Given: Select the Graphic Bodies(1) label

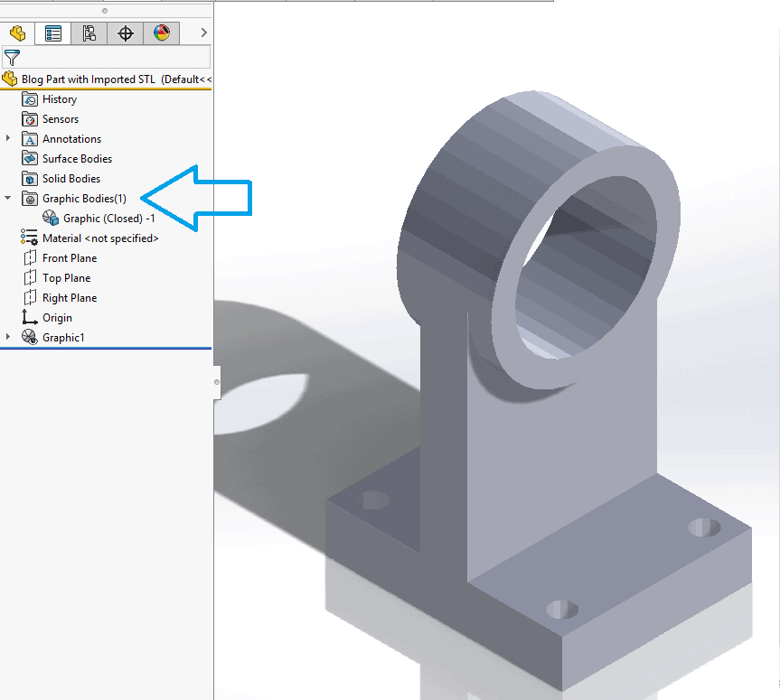Looking at the screenshot, I should pos(84,199).
